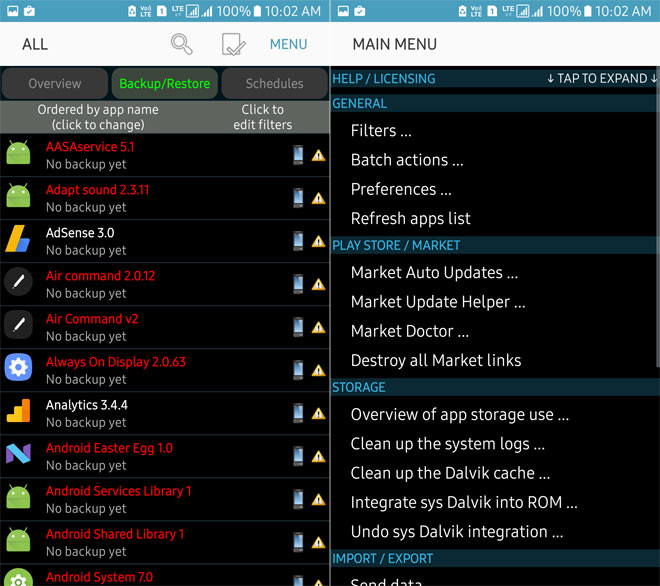Choose Integrate sys Dalvik into ROM ...
Image resolution: width=660 pixels, height=586 pixels.
coord(494,502)
